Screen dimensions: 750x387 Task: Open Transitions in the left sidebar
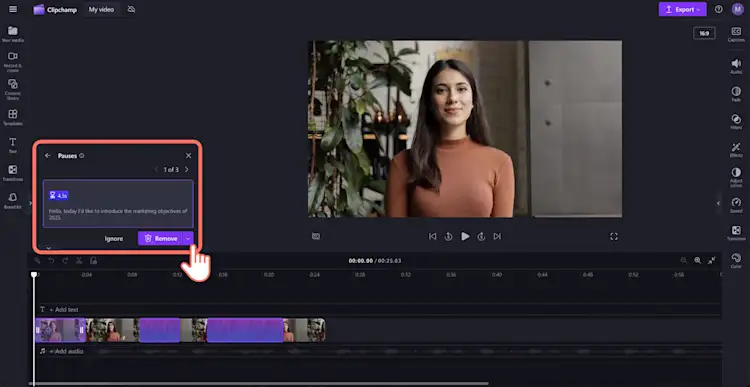click(x=13, y=173)
